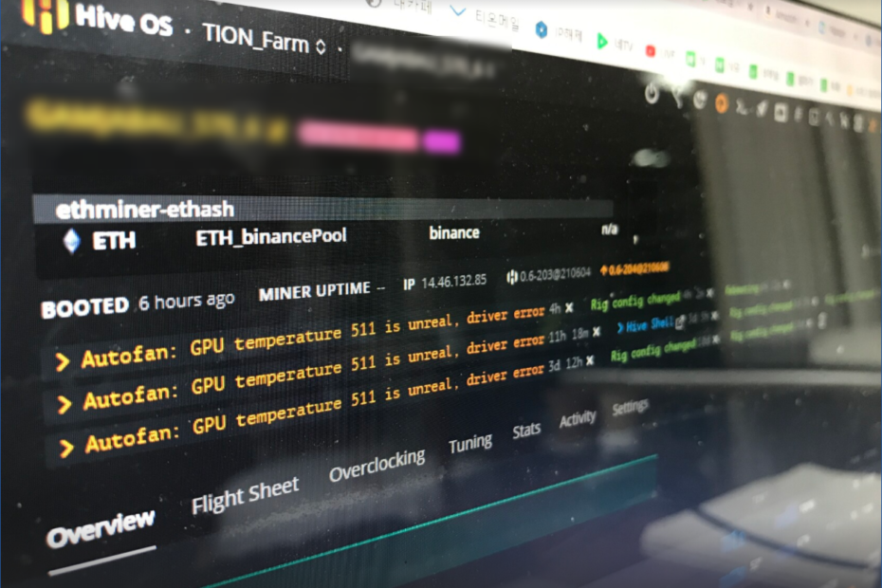882x588 pixels.
Task: Click the BOOTED 6 hours ago text
Action: [138, 304]
